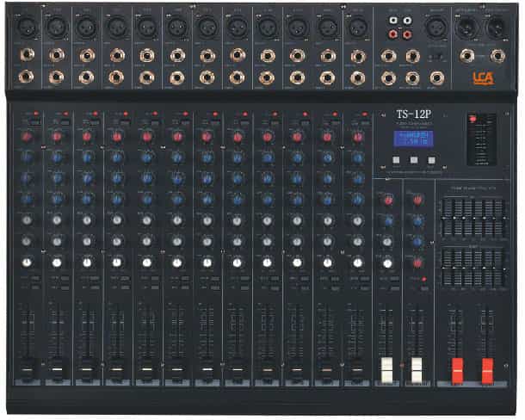Click the top blue knob on channel 6
Viewport: 525px width, 420px height.
coord(176,157)
